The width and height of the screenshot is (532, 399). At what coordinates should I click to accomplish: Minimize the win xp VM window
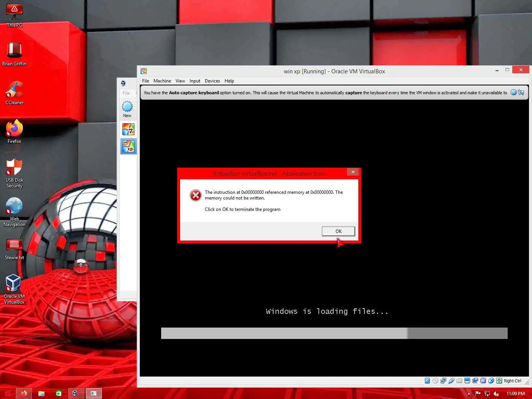(497, 70)
